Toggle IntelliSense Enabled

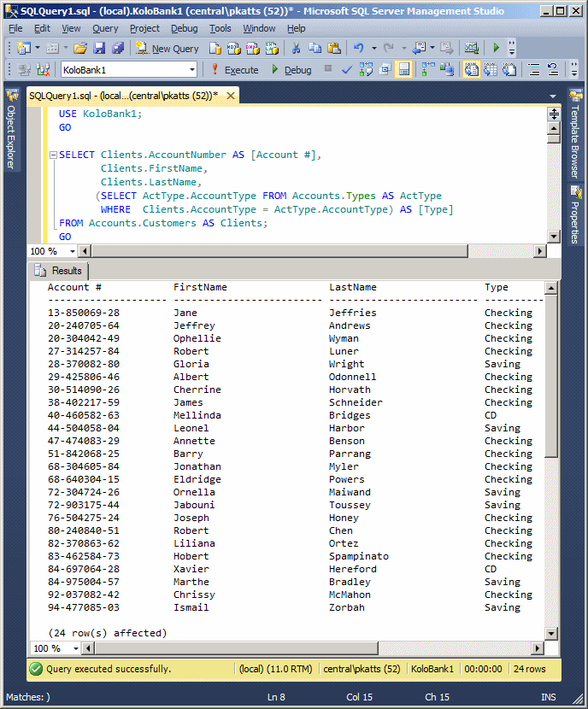click(x=404, y=70)
